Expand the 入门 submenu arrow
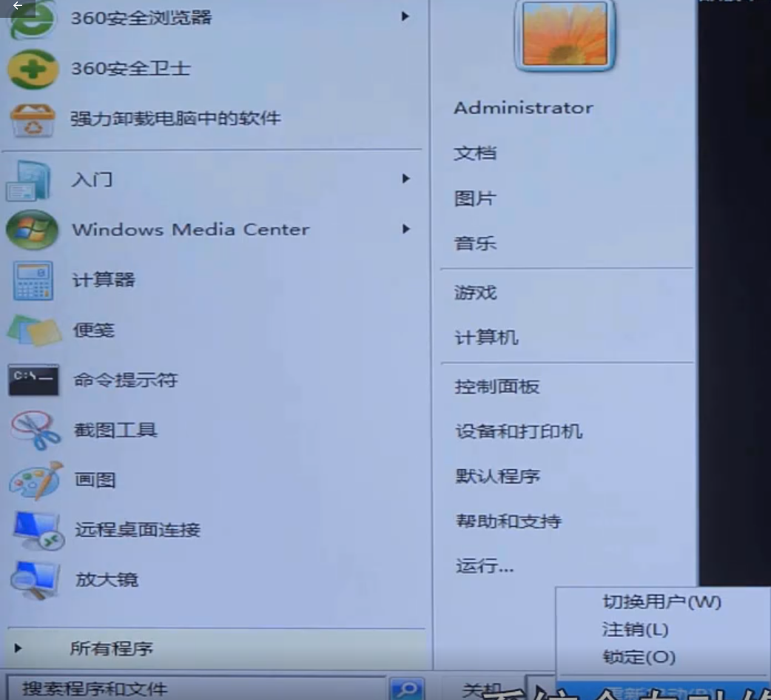Image resolution: width=771 pixels, height=700 pixels. 405,178
